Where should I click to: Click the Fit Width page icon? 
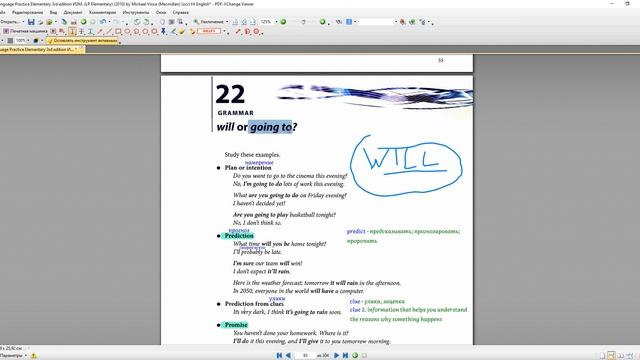[x=253, y=22]
